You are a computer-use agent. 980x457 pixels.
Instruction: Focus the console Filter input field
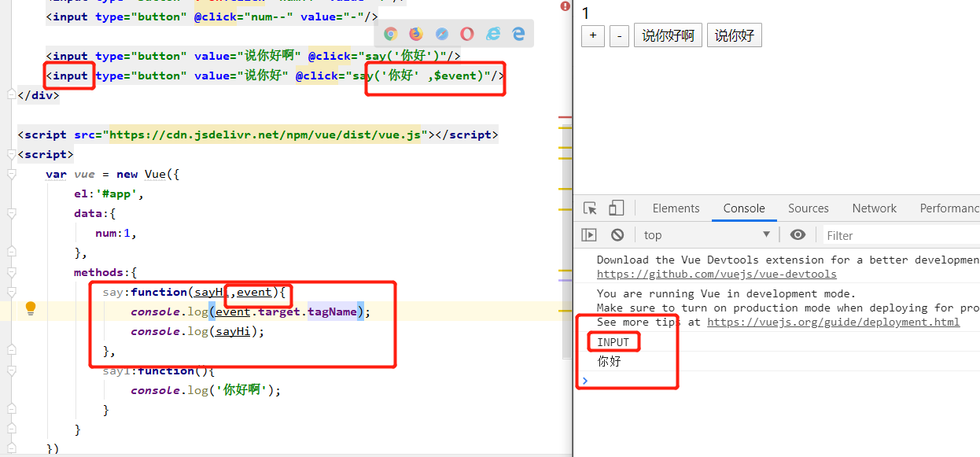coord(900,235)
